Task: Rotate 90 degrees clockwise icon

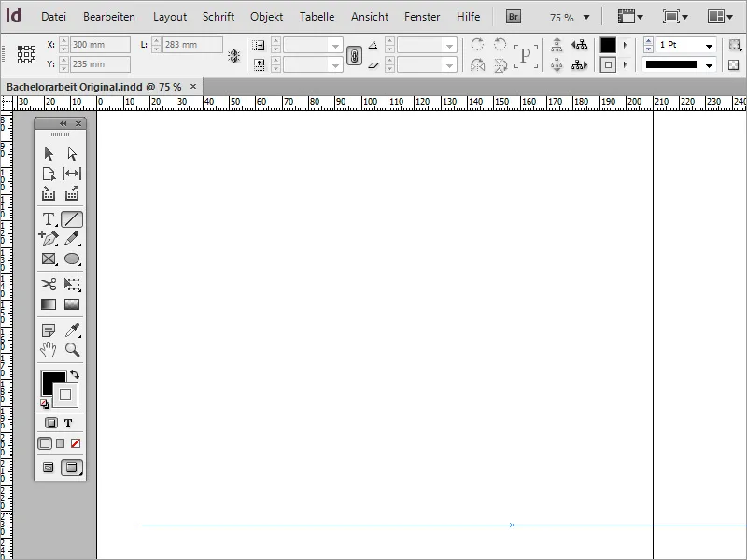Action: click(x=477, y=44)
